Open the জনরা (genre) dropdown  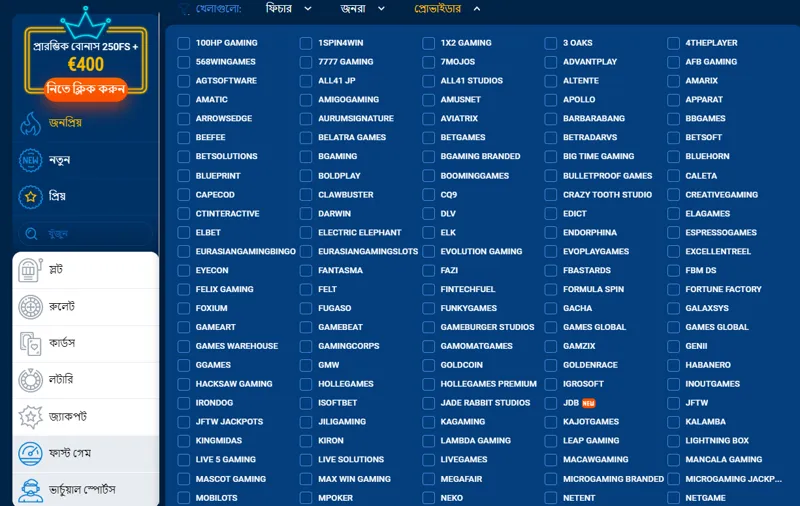click(x=367, y=9)
